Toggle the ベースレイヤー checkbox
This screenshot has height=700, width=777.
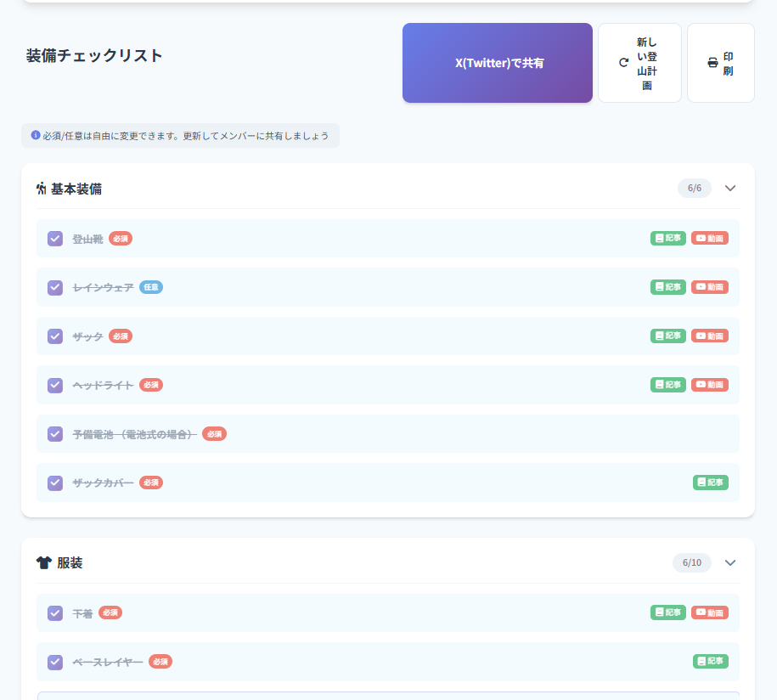pos(55,662)
